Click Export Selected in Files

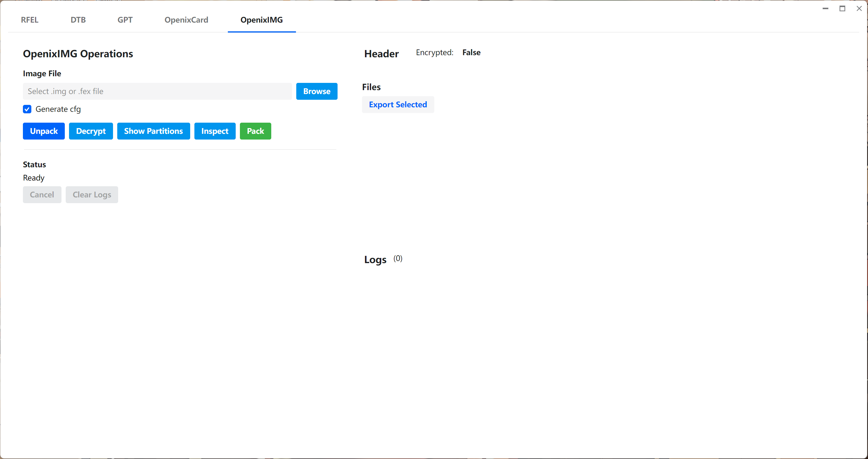pos(398,105)
